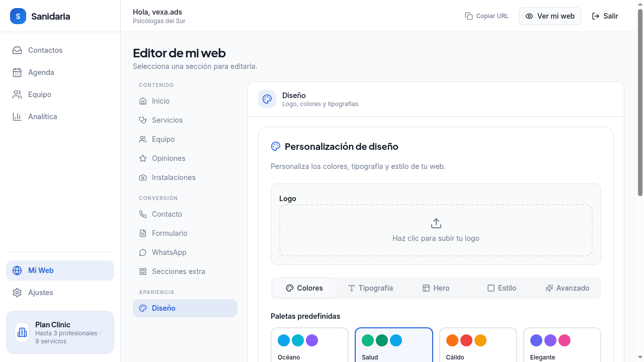Choose the Océano color palette

(309, 345)
